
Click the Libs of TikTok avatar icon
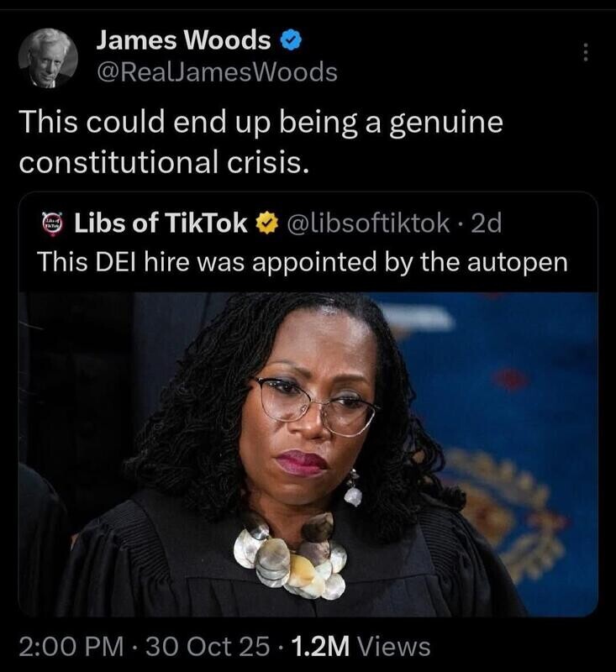click(x=53, y=223)
